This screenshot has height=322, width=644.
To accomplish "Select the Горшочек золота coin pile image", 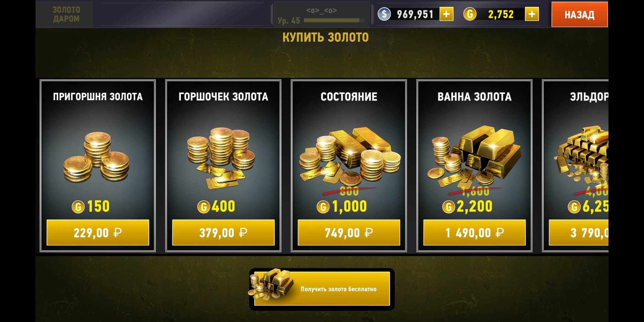I will coord(221,158).
